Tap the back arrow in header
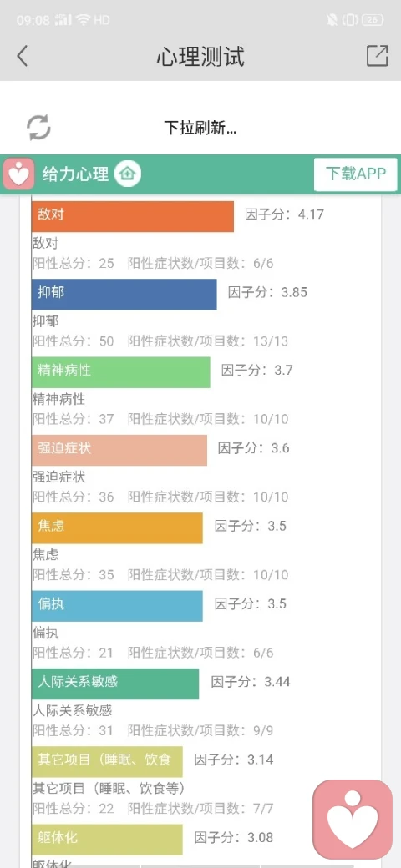401x868 pixels. pos(23,56)
